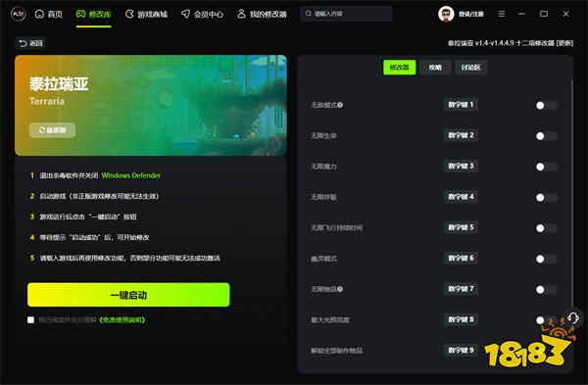Open 登录/注册 login link
Viewport: 588px width, 385px height.
(471, 15)
